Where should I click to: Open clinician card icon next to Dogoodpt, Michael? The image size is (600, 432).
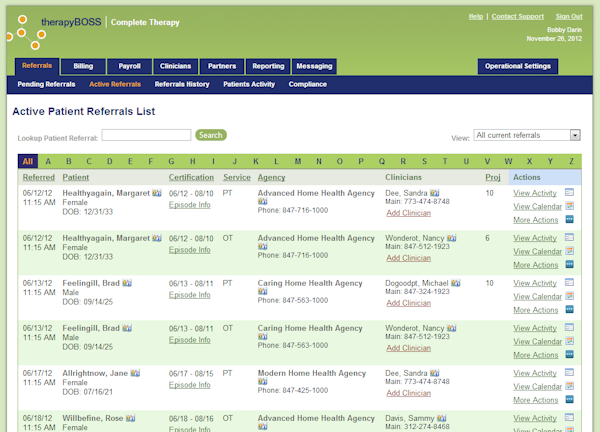point(455,283)
